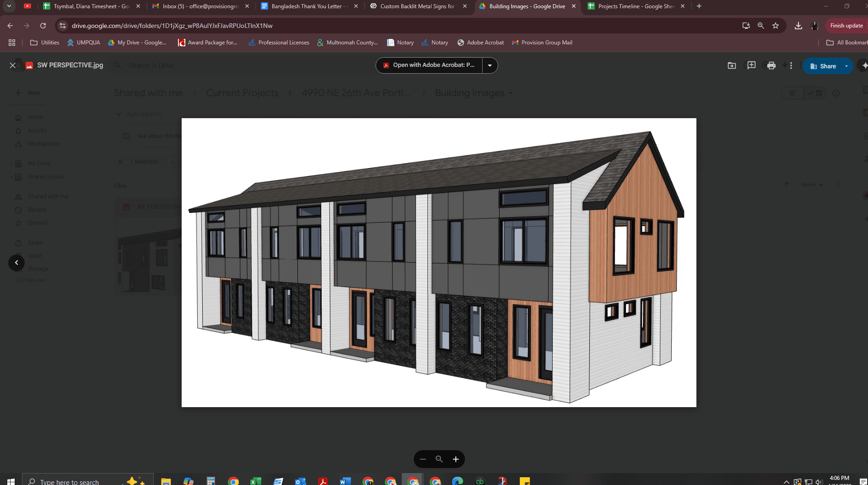The width and height of the screenshot is (868, 485).
Task: Click the building rendering image
Action: 438,262
